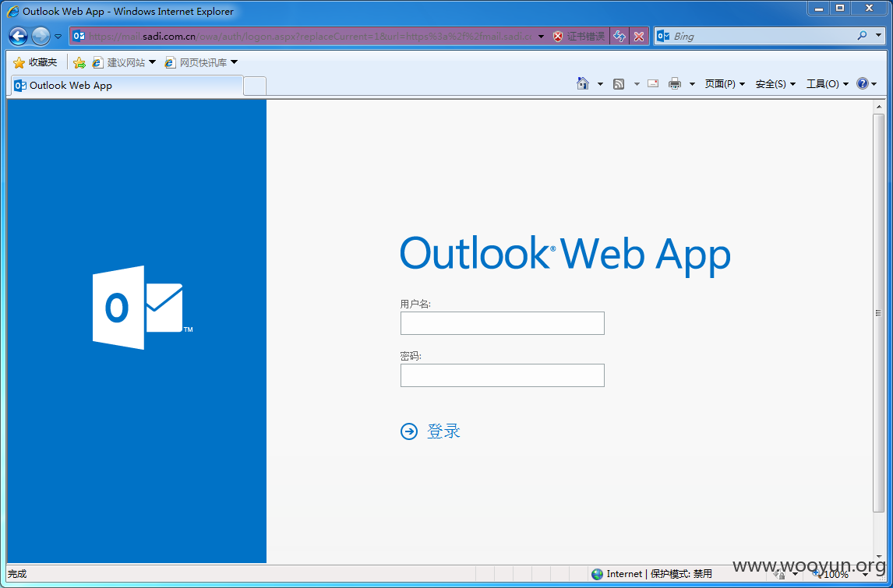The width and height of the screenshot is (893, 588).
Task: Open the help question mark icon
Action: [x=863, y=83]
